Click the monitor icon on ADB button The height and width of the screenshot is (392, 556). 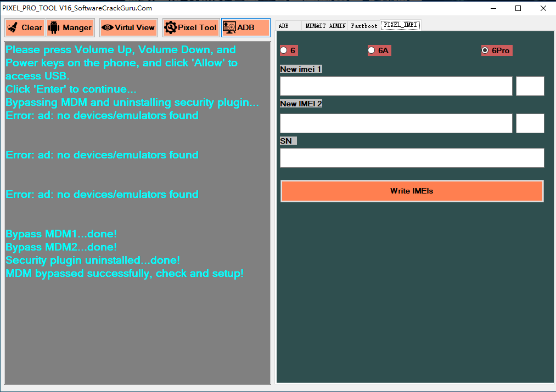coord(229,27)
